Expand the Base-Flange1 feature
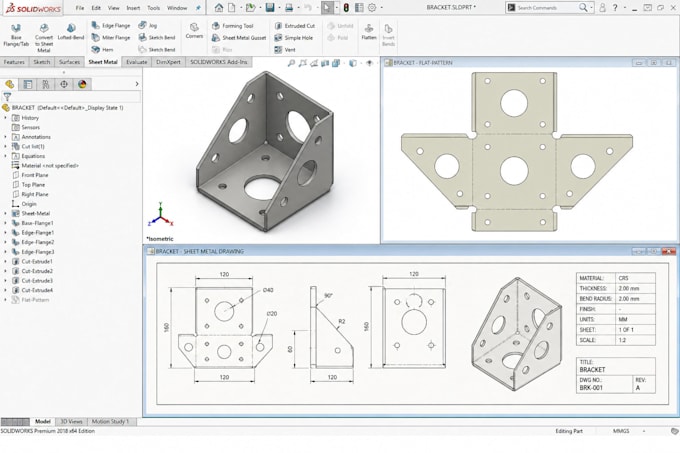This screenshot has width=680, height=453. point(6,223)
